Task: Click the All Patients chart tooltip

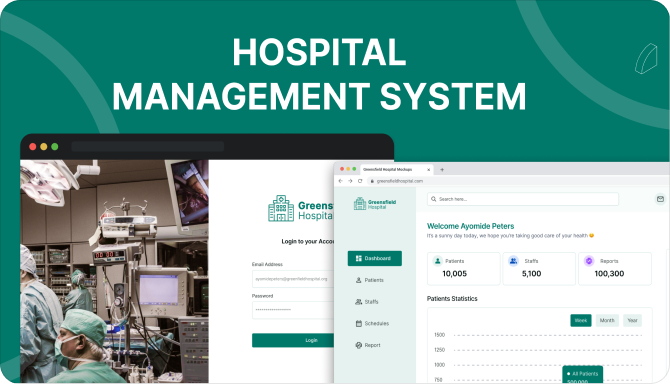Action: point(583,375)
